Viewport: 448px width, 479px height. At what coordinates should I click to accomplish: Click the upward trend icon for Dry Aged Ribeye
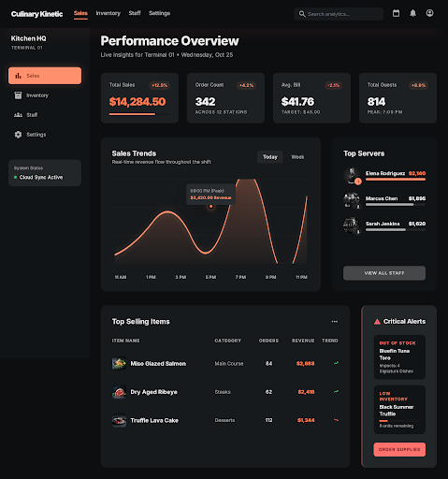(336, 391)
